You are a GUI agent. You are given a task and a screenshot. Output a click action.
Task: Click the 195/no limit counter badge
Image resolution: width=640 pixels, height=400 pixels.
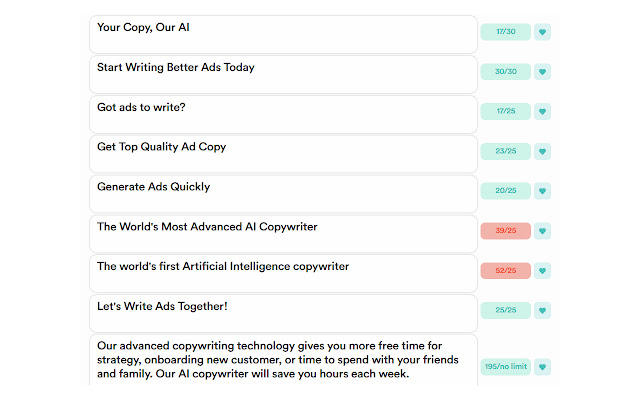505,367
